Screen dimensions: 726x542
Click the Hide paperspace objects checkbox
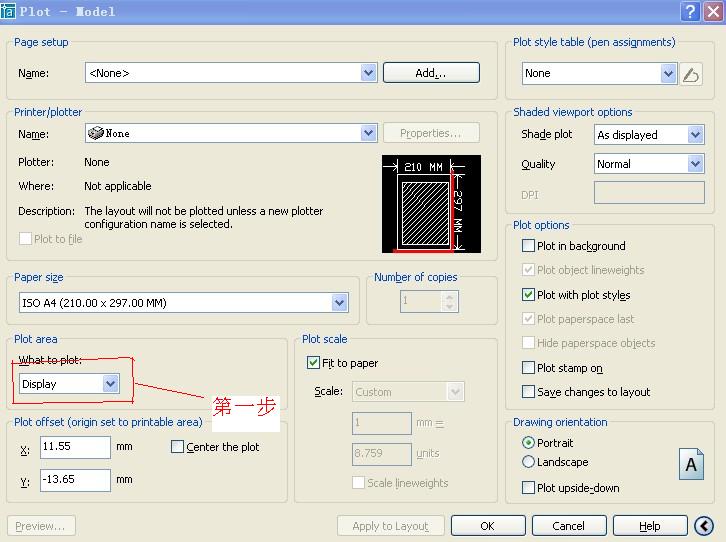(x=528, y=343)
